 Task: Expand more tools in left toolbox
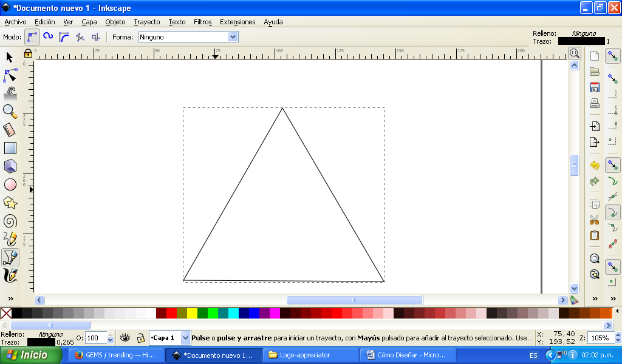click(x=11, y=298)
